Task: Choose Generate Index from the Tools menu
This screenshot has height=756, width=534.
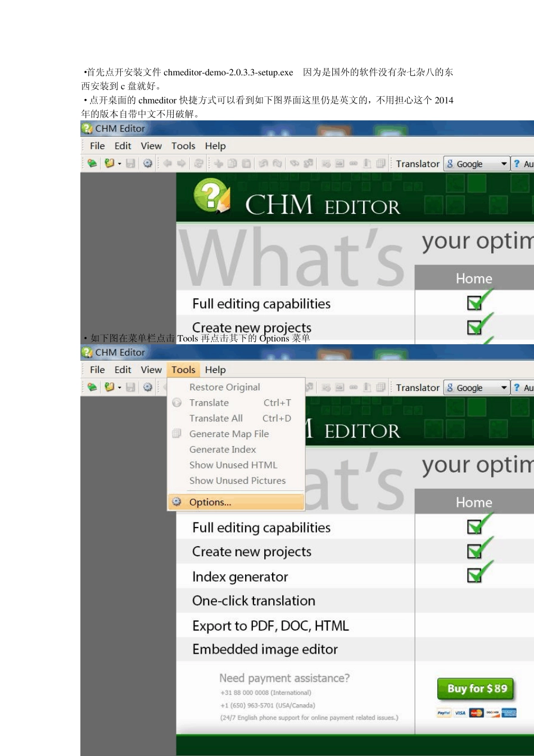Action: [236, 449]
